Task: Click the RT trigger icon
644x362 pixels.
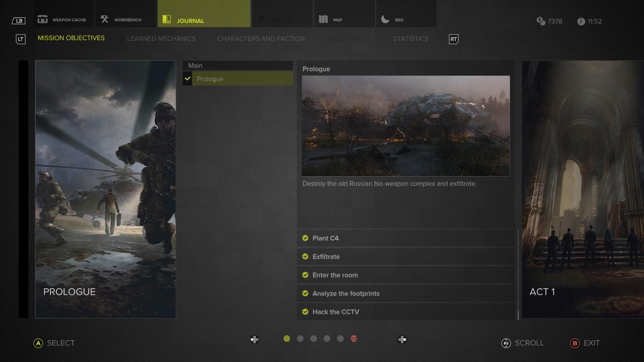Action: click(453, 39)
